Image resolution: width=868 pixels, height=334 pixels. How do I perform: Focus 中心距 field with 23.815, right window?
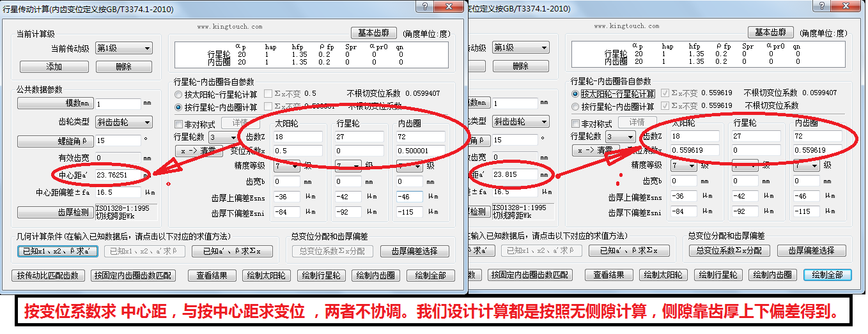[x=515, y=174]
